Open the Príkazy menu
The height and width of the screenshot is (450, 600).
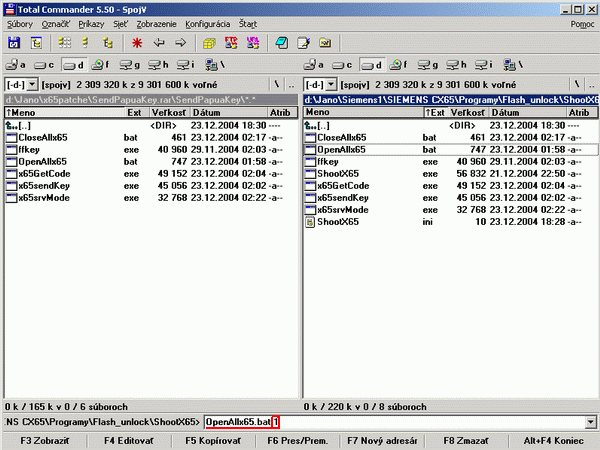[91, 24]
